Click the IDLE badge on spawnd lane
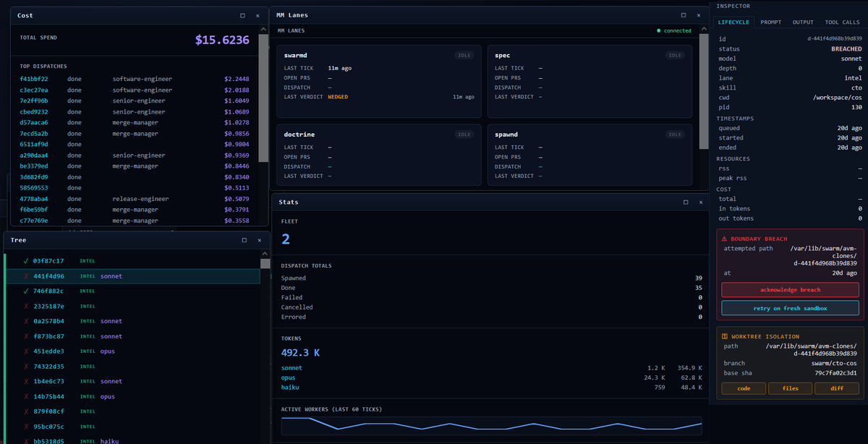Image resolution: width=868 pixels, height=444 pixels. pyautogui.click(x=675, y=134)
